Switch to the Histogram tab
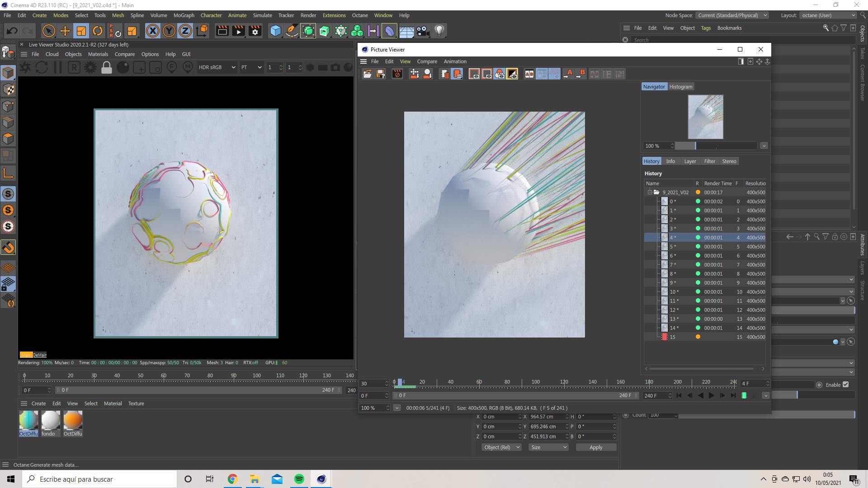The height and width of the screenshot is (488, 868). click(680, 87)
